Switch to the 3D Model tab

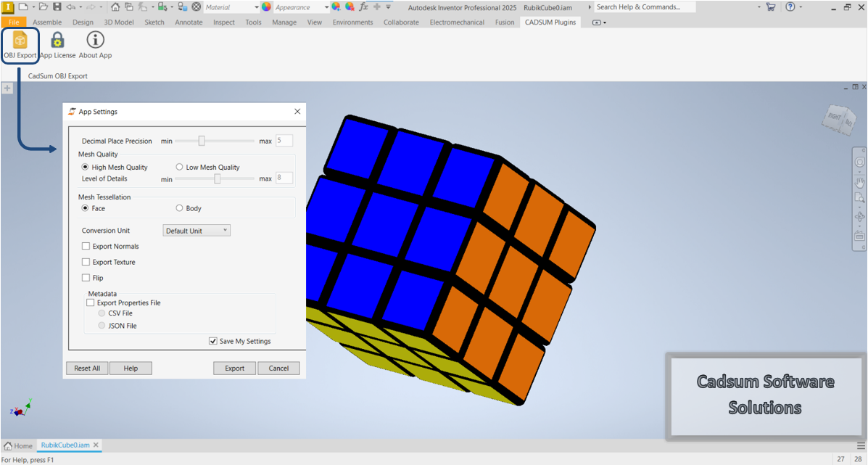[119, 22]
